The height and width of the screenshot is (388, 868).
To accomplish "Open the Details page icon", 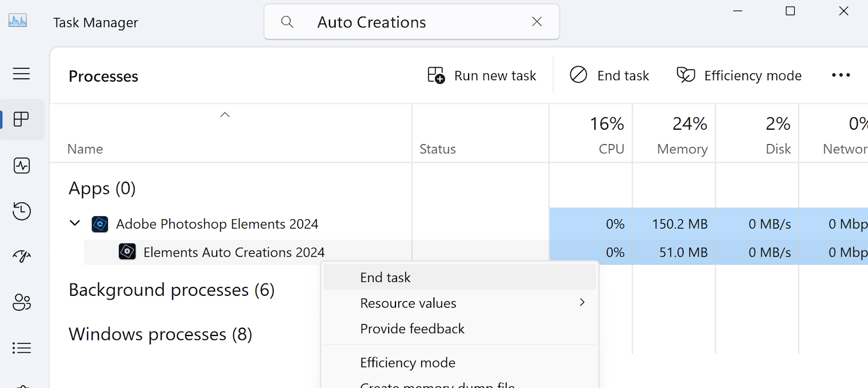I will [21, 348].
